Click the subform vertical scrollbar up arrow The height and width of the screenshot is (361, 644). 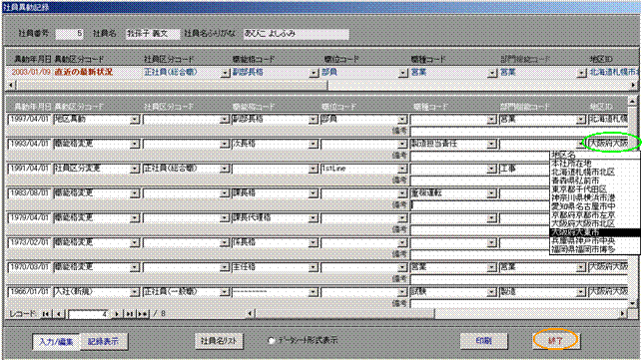pos(632,101)
